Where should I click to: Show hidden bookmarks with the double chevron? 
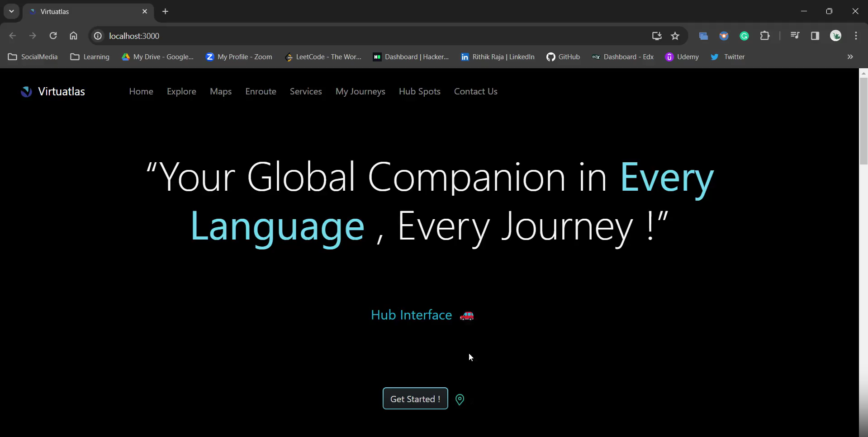coord(850,57)
